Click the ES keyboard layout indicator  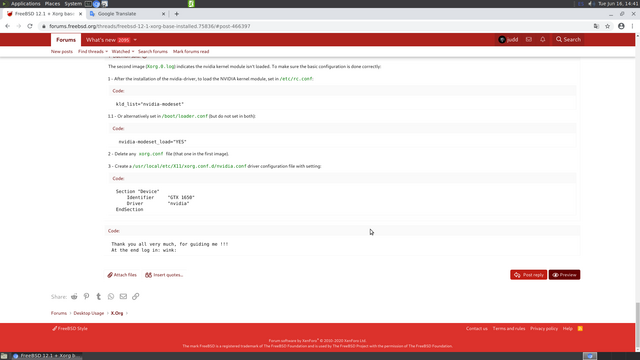tap(581, 4)
